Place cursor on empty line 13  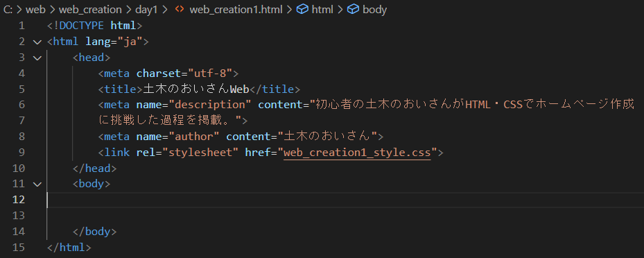pos(345,215)
